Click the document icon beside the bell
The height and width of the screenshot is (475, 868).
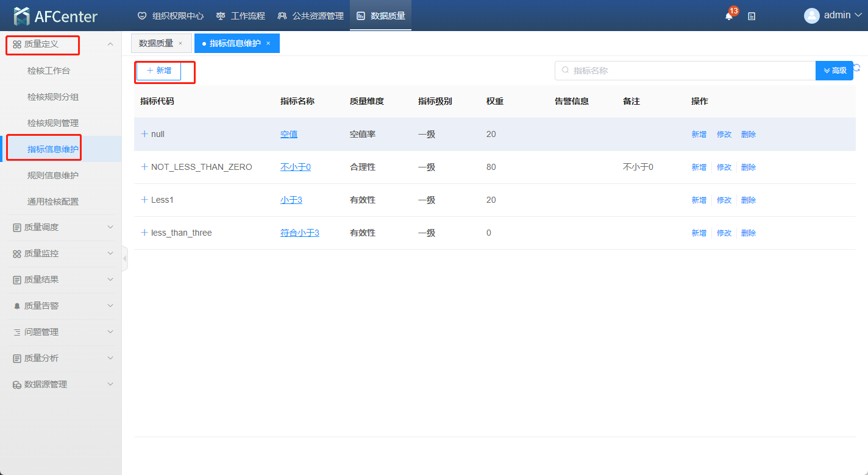752,16
